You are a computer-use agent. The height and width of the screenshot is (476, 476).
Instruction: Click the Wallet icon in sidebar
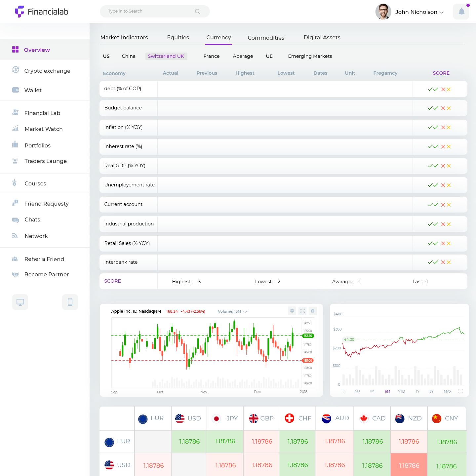pyautogui.click(x=16, y=90)
